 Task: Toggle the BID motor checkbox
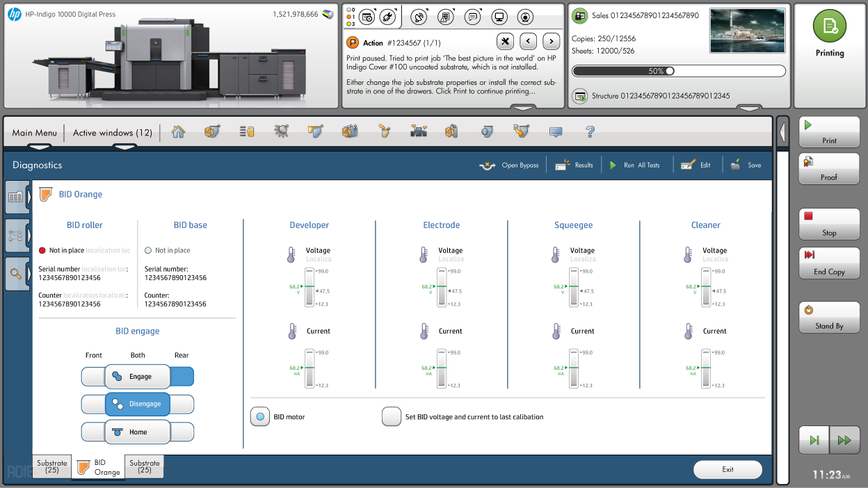click(260, 417)
